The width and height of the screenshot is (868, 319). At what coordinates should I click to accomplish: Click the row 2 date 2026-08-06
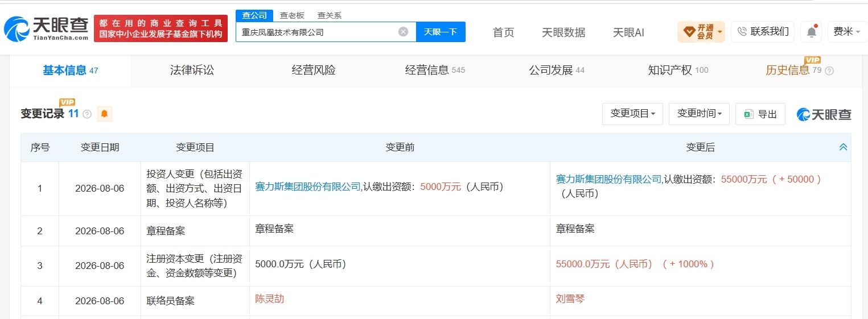pyautogui.click(x=100, y=231)
